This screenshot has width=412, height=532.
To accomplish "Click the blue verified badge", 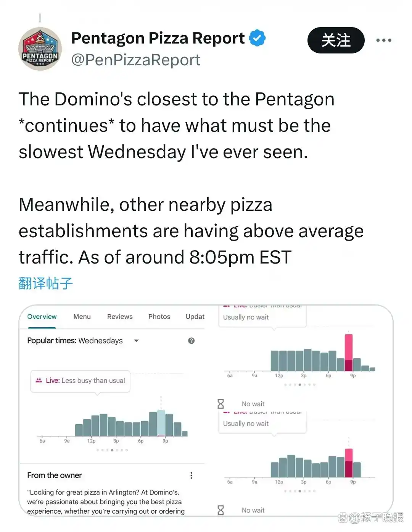I will click(x=257, y=38).
